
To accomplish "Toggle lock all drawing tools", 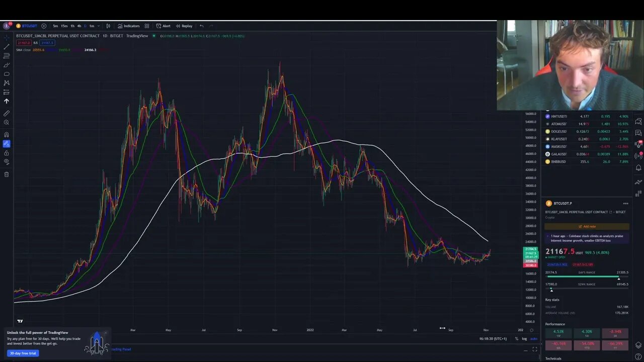I will pos(7,152).
